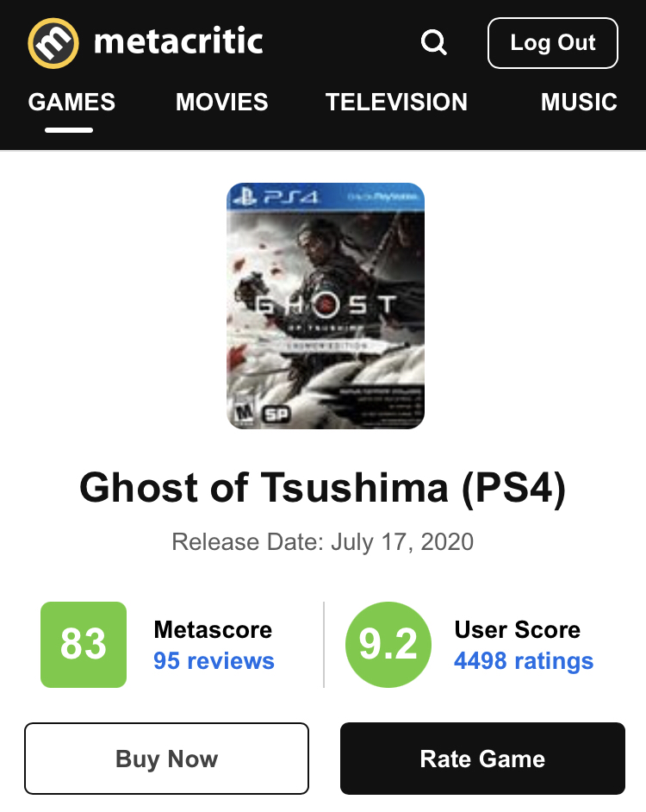This screenshot has height=812, width=646.
Task: Open the Movies section
Action: click(222, 102)
